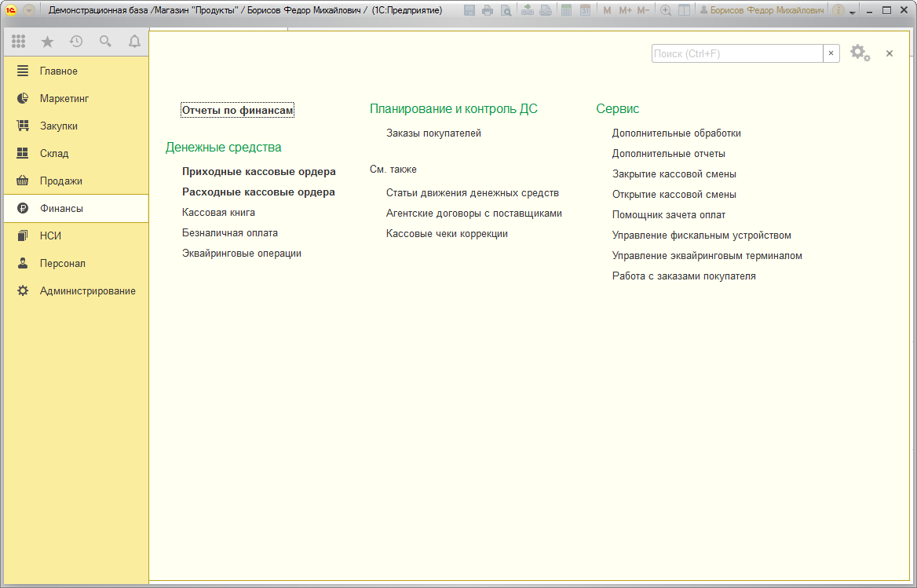Open the Закупки section

(76, 126)
